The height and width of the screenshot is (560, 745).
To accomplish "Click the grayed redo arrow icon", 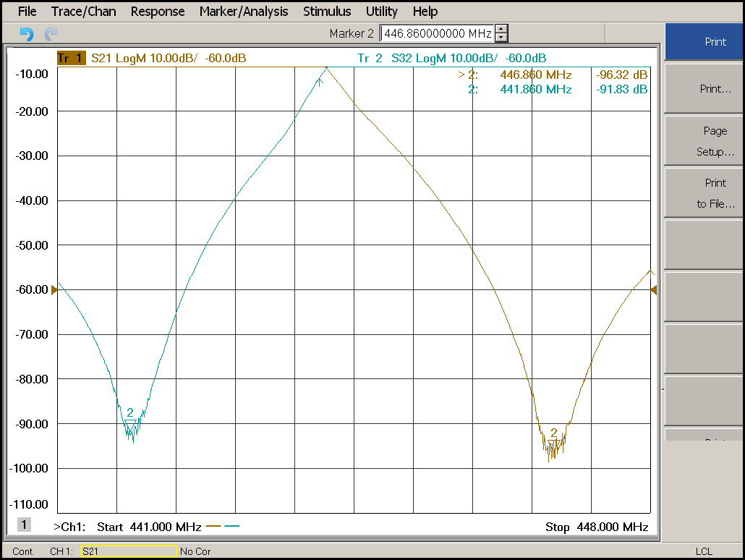I will pyautogui.click(x=51, y=34).
